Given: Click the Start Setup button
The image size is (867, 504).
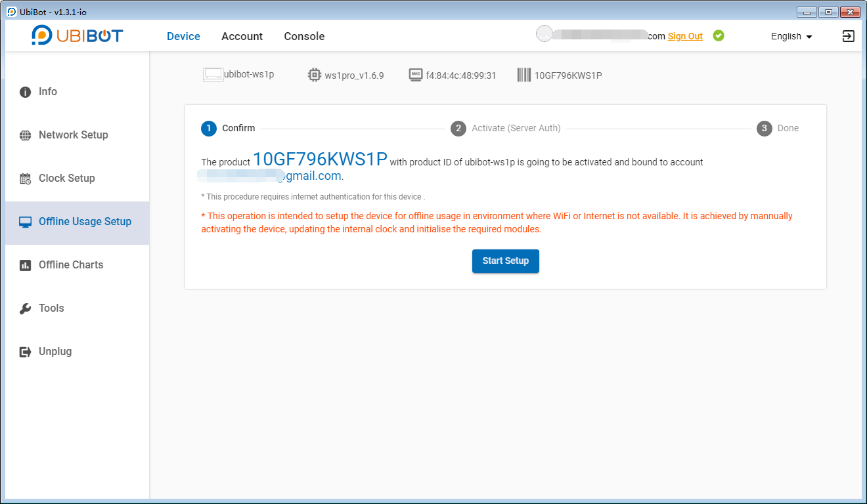Looking at the screenshot, I should [x=506, y=261].
